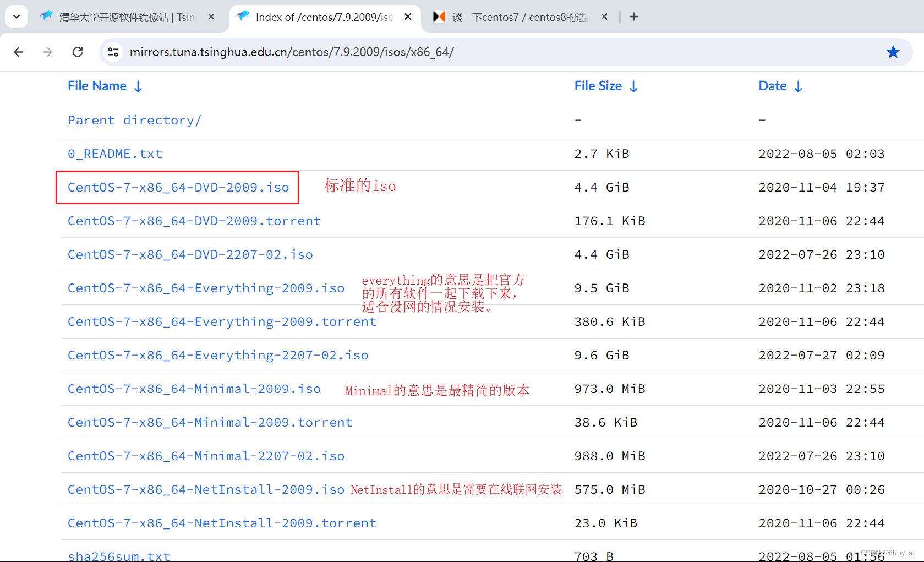Click the date 2022-08-05 02:03

click(822, 154)
